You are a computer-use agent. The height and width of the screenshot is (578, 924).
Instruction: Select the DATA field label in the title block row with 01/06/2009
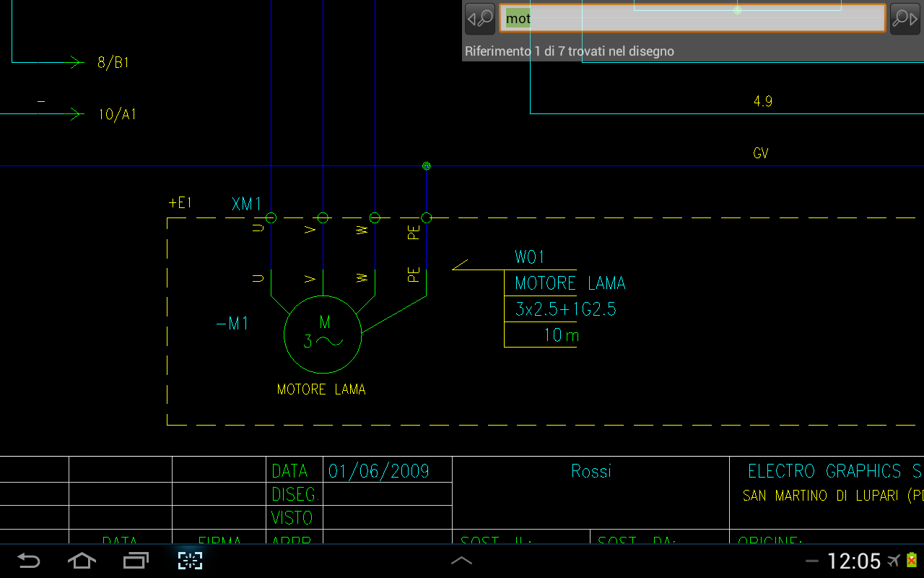click(289, 472)
